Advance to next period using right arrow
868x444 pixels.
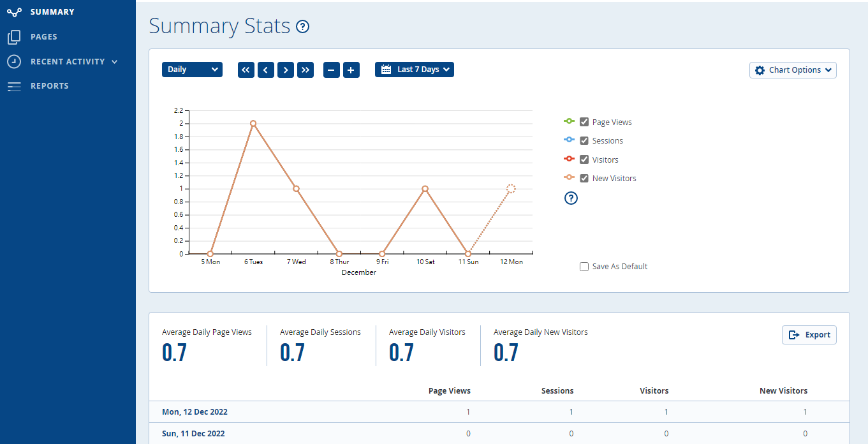click(x=286, y=70)
